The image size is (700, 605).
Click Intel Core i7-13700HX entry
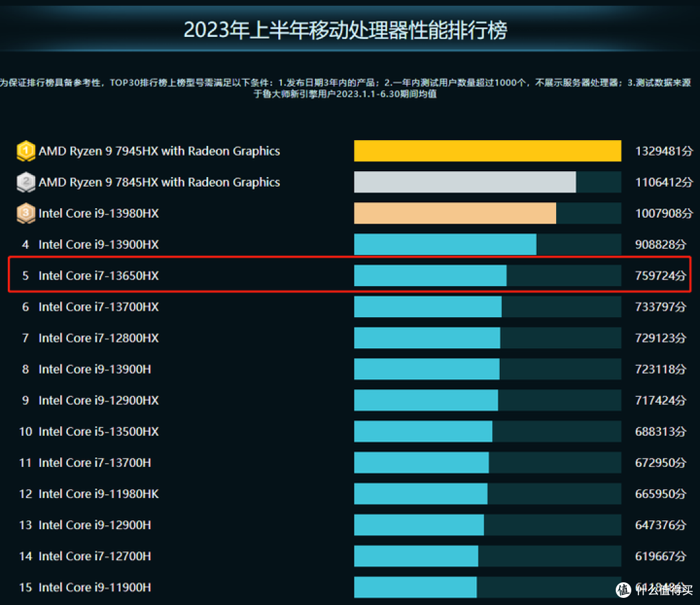pyautogui.click(x=99, y=307)
